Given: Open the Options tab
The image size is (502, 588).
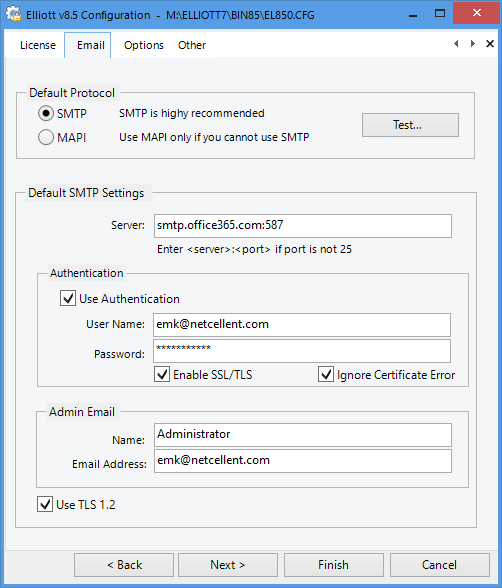Looking at the screenshot, I should click(144, 45).
